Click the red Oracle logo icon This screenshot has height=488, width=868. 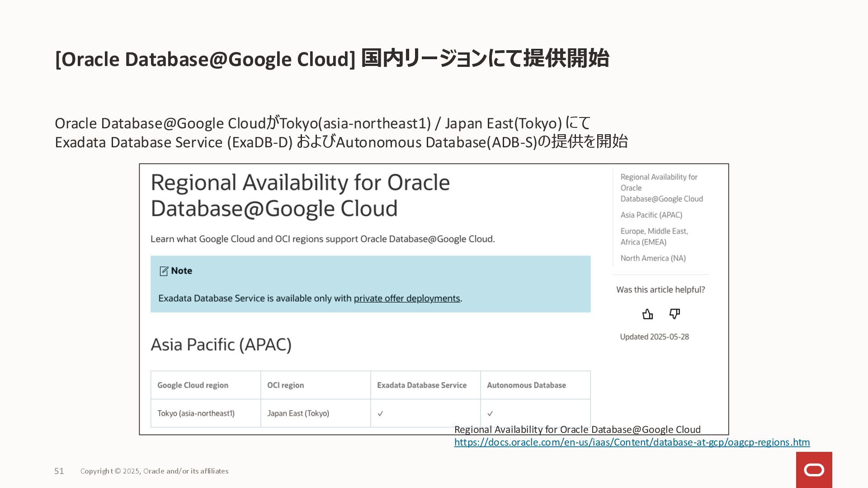coord(814,470)
